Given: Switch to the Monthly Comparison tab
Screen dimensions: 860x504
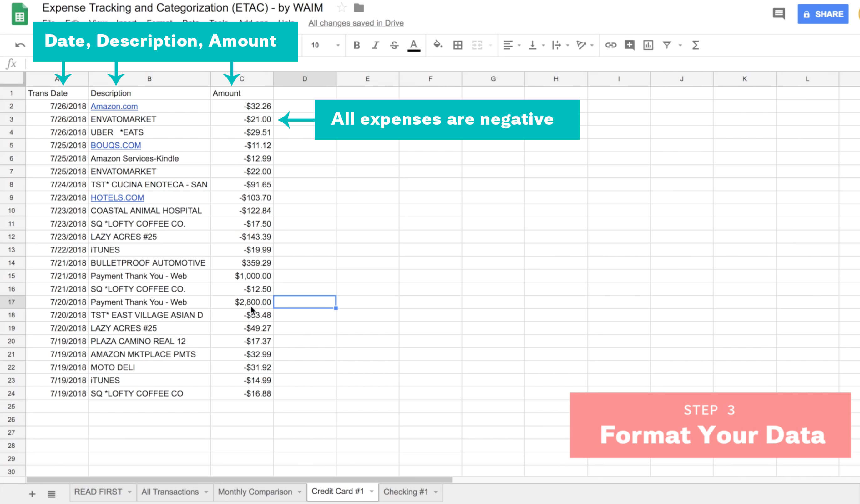Looking at the screenshot, I should pyautogui.click(x=255, y=492).
